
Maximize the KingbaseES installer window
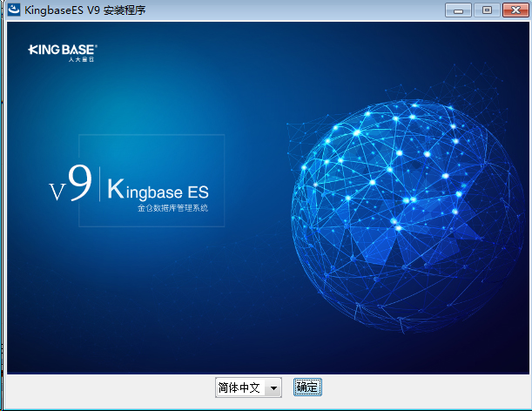pos(485,10)
